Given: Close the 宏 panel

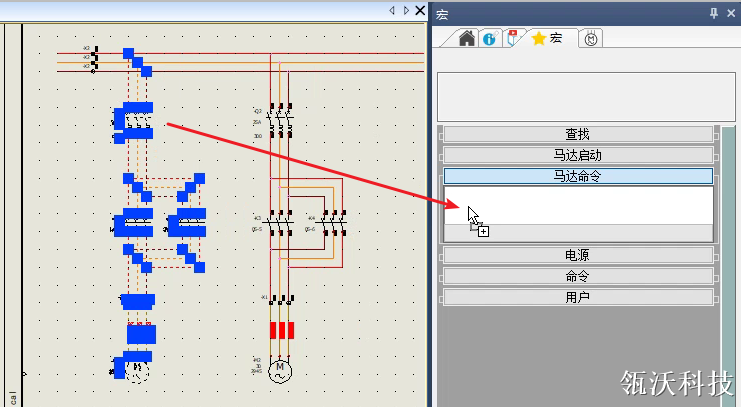Looking at the screenshot, I should pos(730,13).
